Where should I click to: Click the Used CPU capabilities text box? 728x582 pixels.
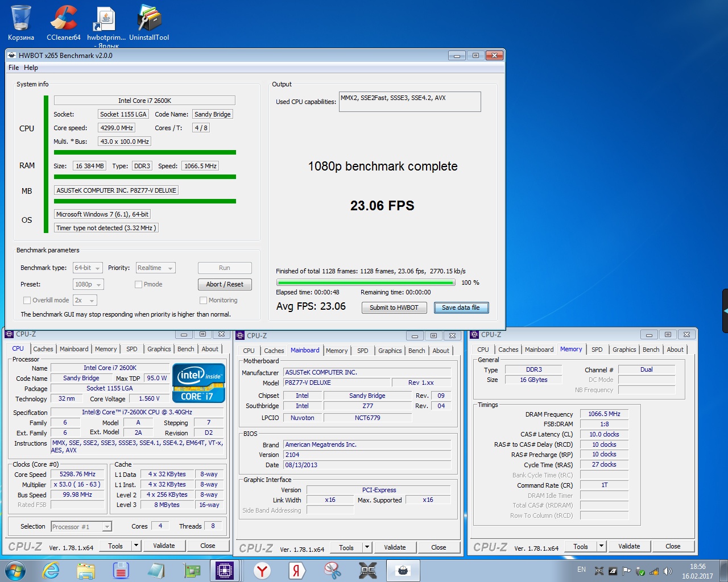pos(410,102)
